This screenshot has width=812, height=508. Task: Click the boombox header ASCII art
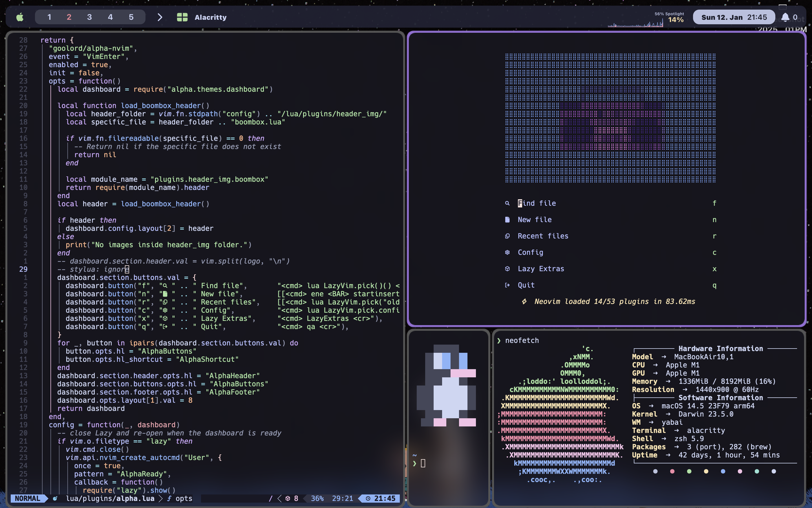click(610, 118)
